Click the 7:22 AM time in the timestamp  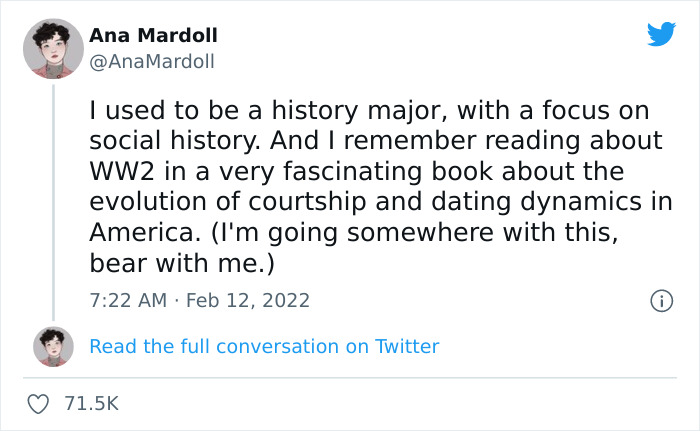point(125,300)
